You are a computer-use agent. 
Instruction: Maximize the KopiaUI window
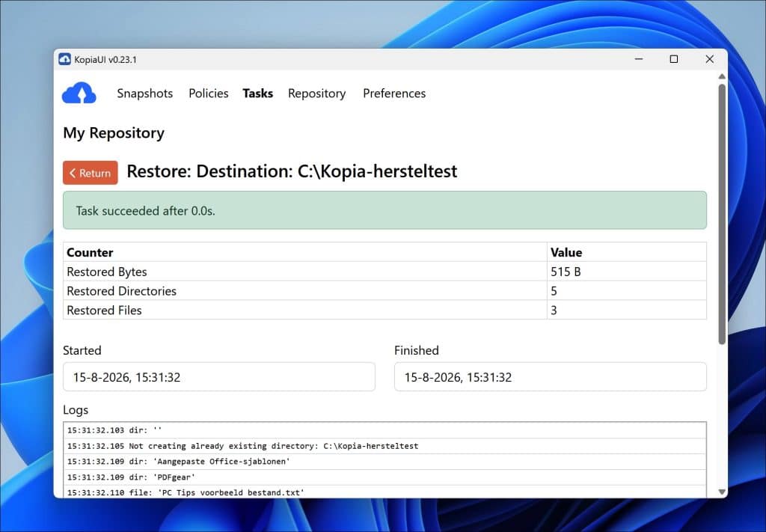tap(674, 59)
